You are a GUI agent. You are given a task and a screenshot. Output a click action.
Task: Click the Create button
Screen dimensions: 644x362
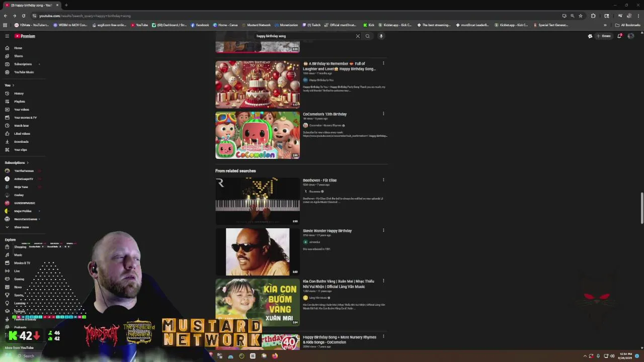pos(603,36)
